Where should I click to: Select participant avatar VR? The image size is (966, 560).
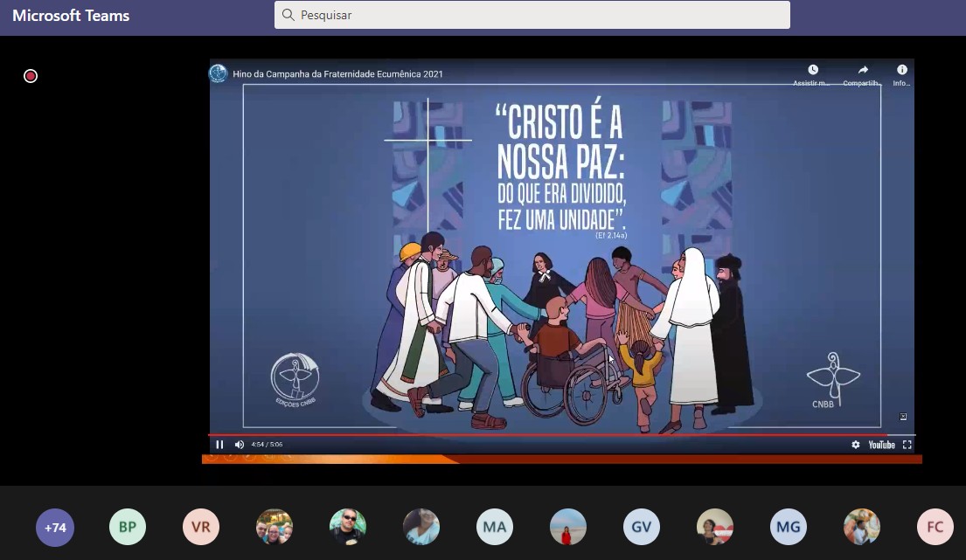click(x=201, y=528)
